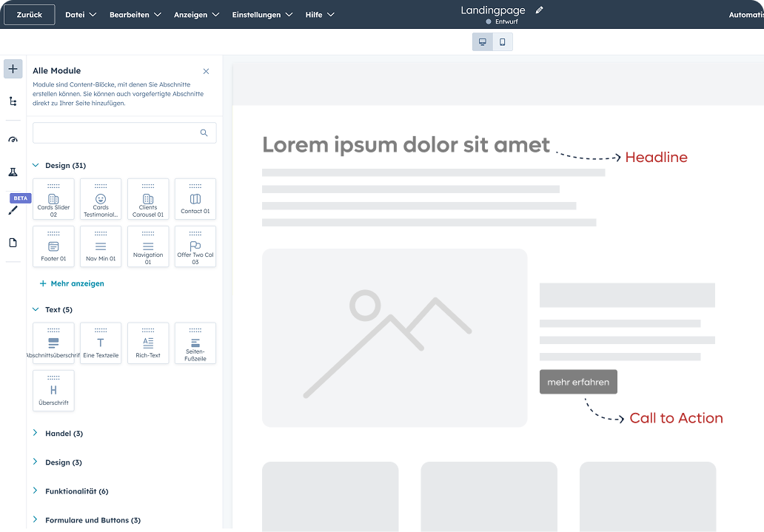Collapse the Design (31) section
764x532 pixels.
click(36, 166)
